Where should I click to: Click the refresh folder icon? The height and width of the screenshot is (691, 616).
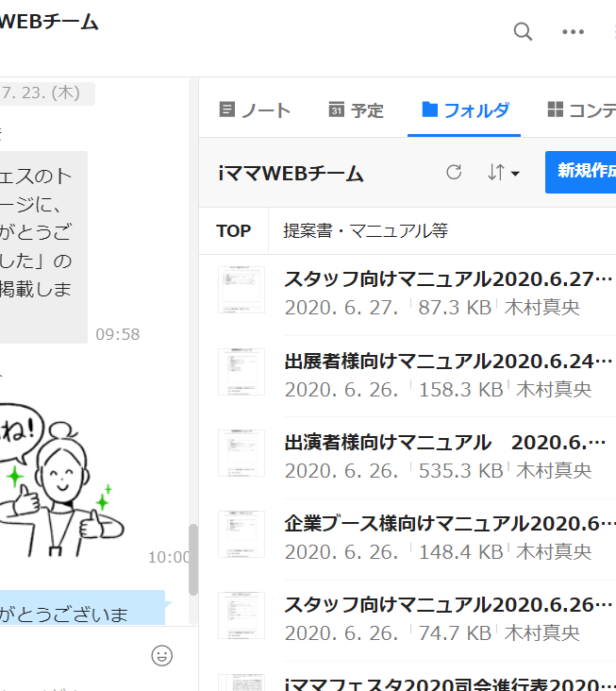(454, 172)
